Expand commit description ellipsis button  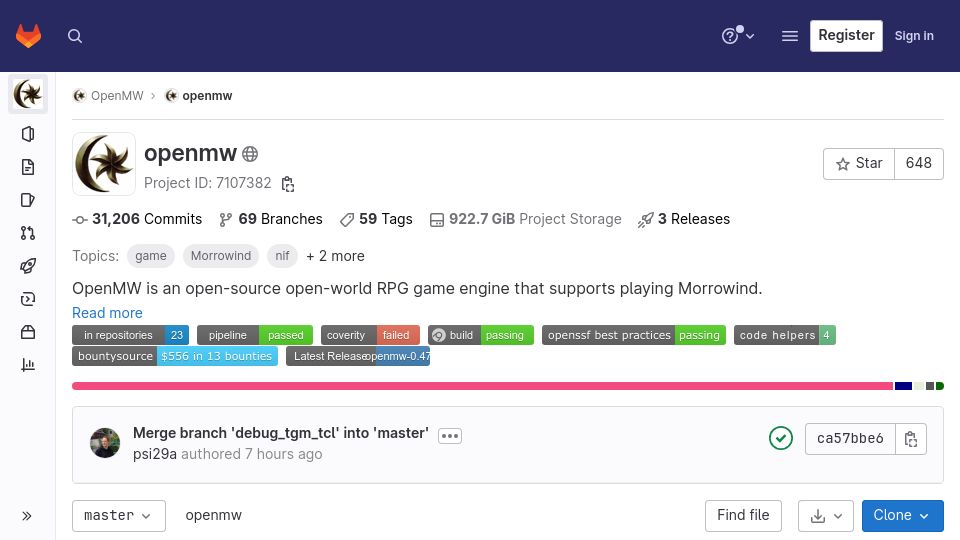click(450, 436)
